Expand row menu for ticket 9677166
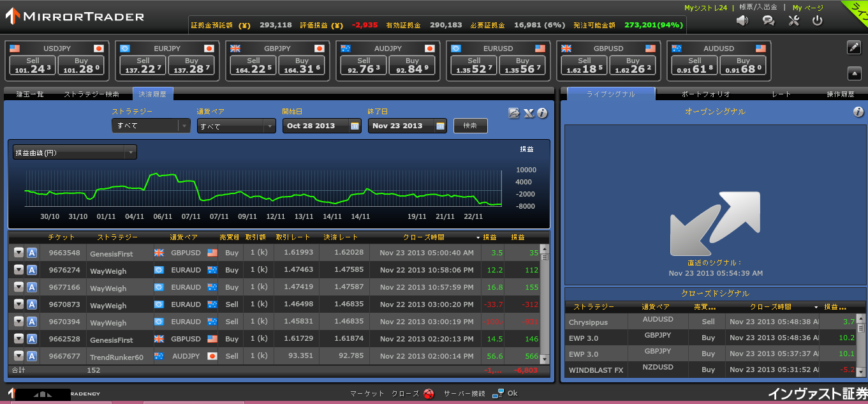Viewport: 868px width, 404px height. tap(18, 287)
